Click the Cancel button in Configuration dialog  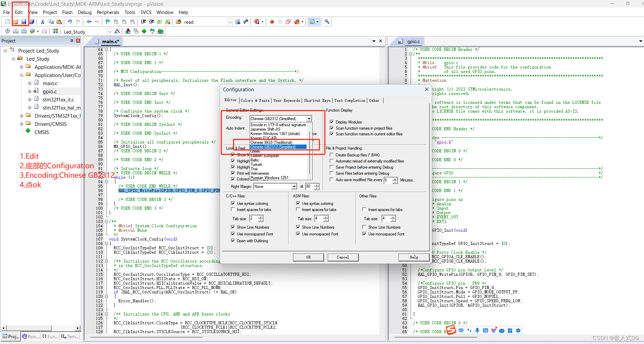click(343, 257)
